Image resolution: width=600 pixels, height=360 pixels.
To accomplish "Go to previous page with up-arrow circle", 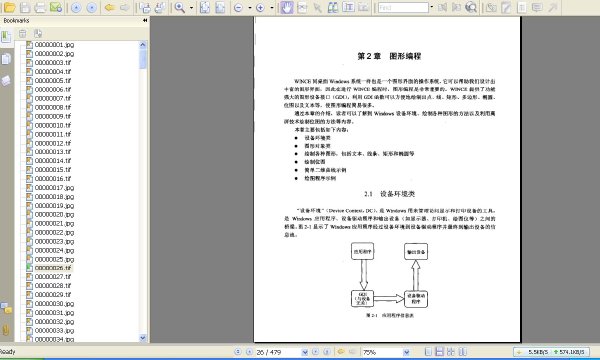I will coord(76,7).
